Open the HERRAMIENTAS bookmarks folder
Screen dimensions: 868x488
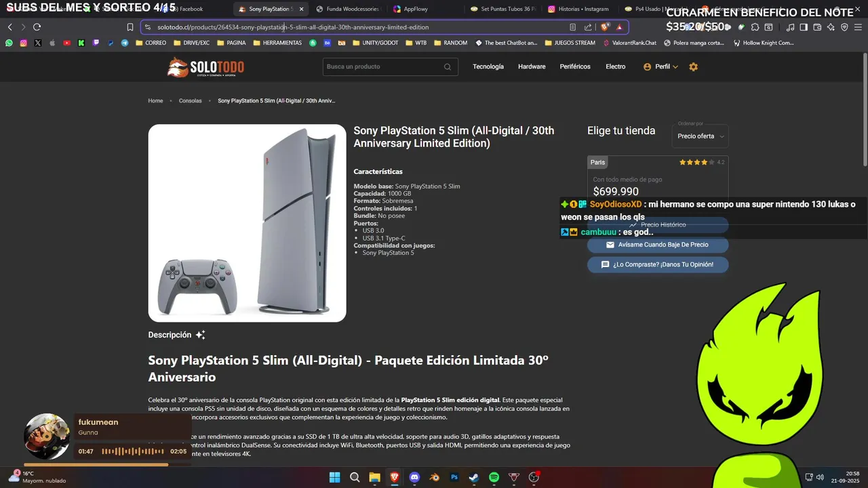[x=277, y=43]
